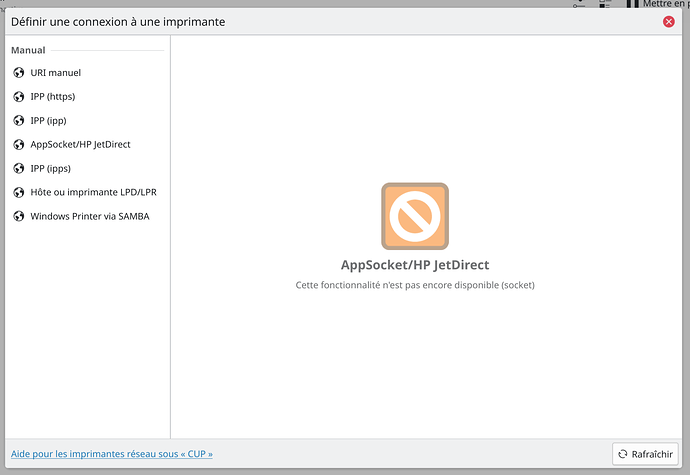Click the globe icon beside IPP (https)
Viewport: 690px width, 475px height.
pyautogui.click(x=18, y=96)
